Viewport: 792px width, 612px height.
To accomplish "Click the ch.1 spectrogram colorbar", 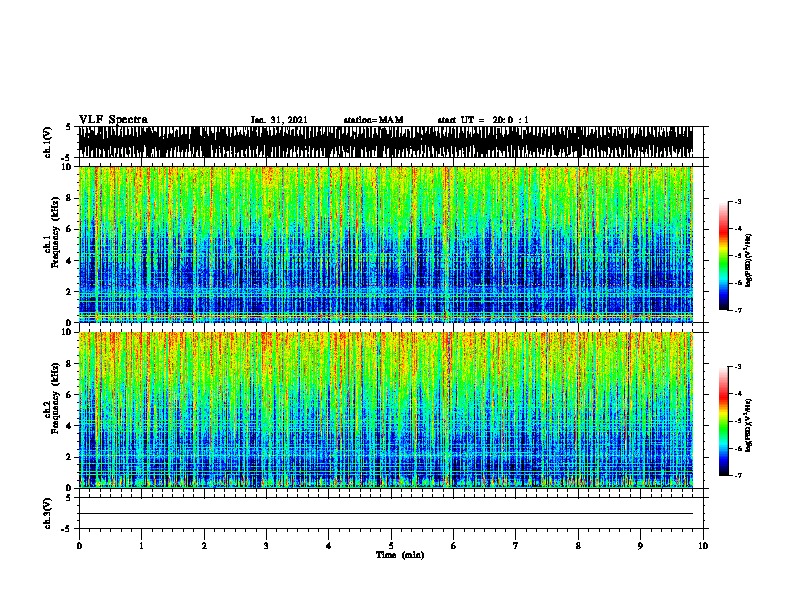I will [724, 256].
